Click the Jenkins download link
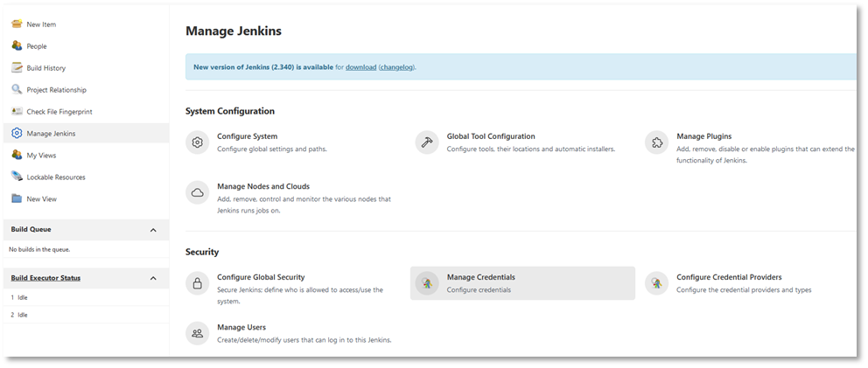Viewport: 868px width, 368px height. (360, 66)
